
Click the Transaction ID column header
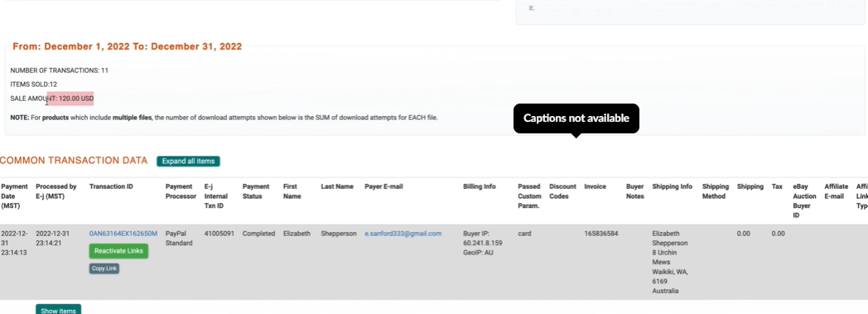point(111,186)
